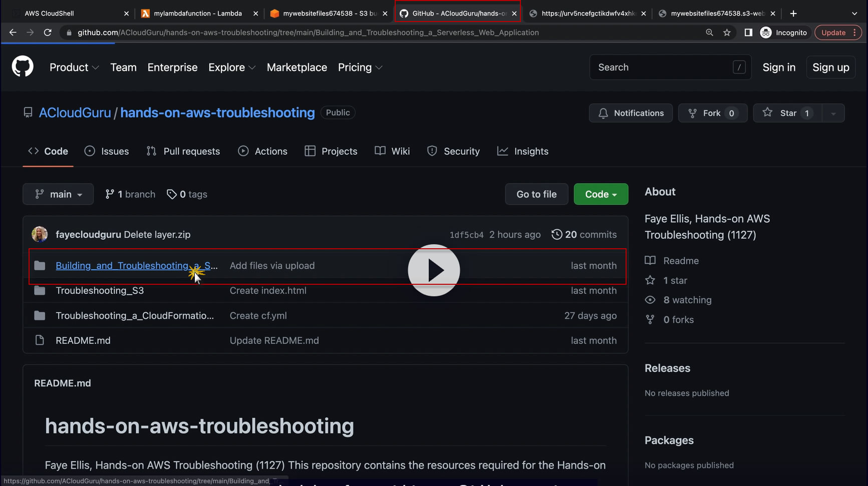Expand the Explore menu
Screen dimensions: 868x486
pos(232,67)
